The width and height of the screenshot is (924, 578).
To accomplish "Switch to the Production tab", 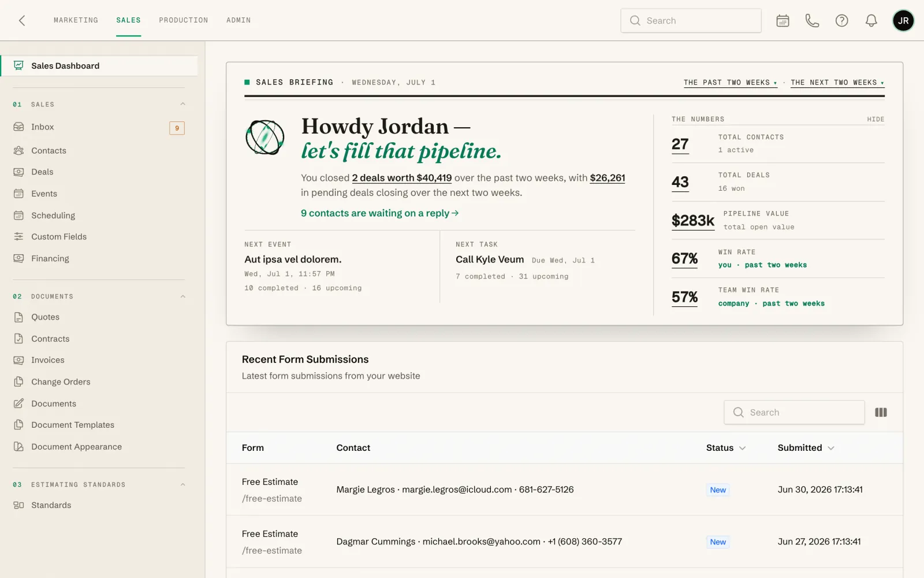I will [184, 20].
